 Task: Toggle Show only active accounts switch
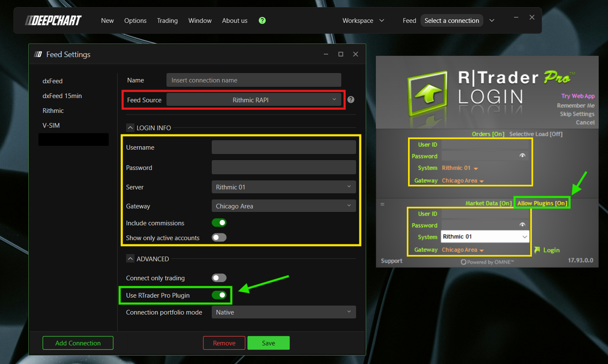(219, 238)
